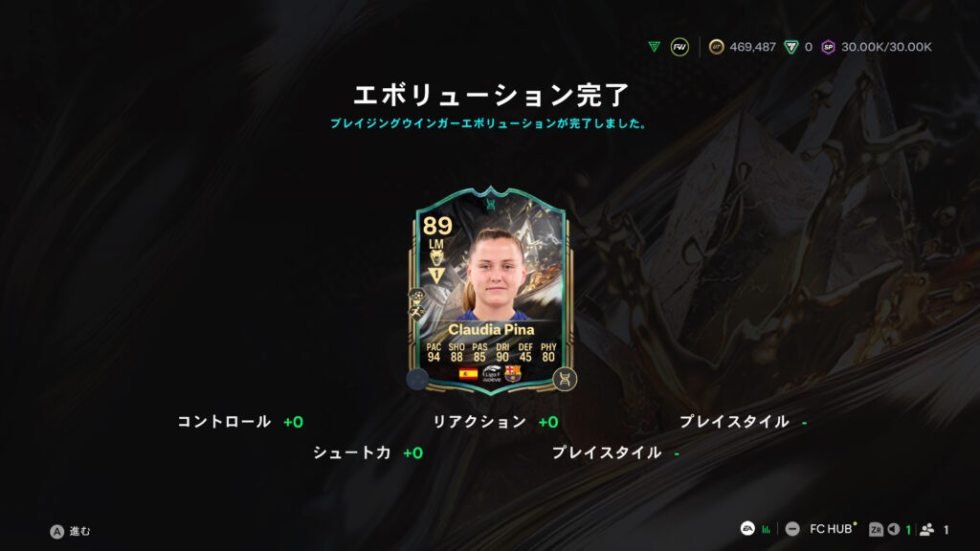Click the party members icon
The image size is (980, 551).
point(926,529)
